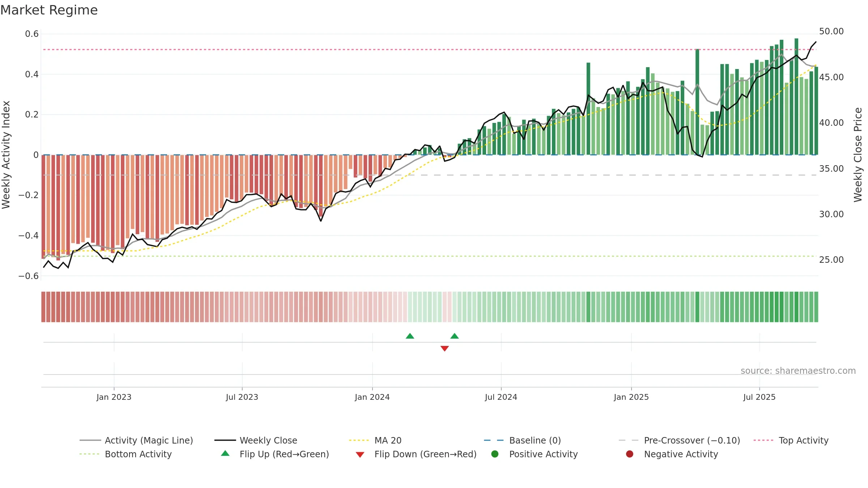This screenshot has width=868, height=488.
Task: Toggle Weekly Close legend entry
Action: (256, 440)
